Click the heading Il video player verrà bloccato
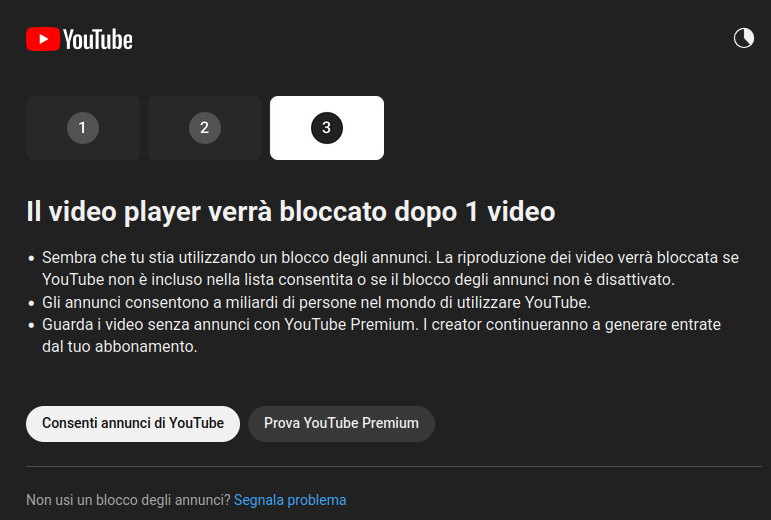The width and height of the screenshot is (771, 520). coord(291,211)
